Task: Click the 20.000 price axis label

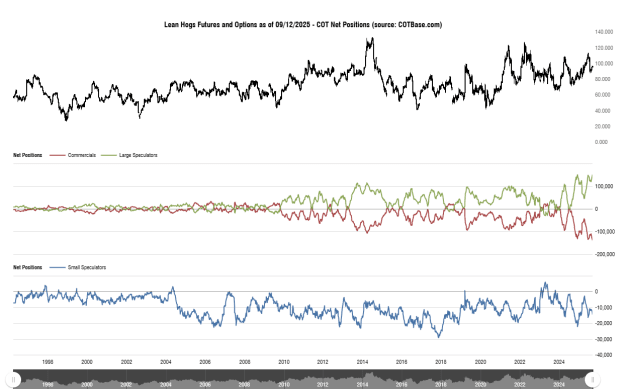Action: pyautogui.click(x=603, y=126)
